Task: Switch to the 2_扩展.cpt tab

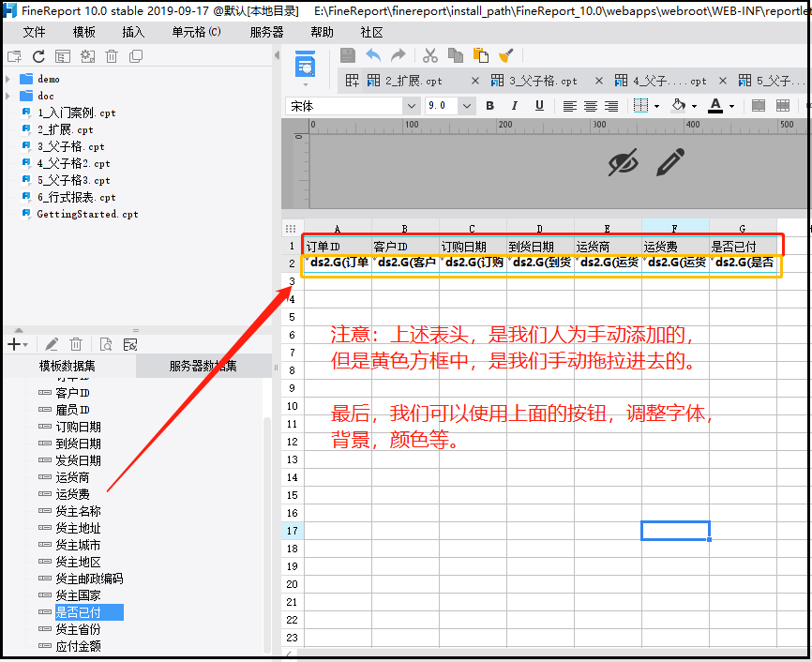Action: pyautogui.click(x=414, y=81)
